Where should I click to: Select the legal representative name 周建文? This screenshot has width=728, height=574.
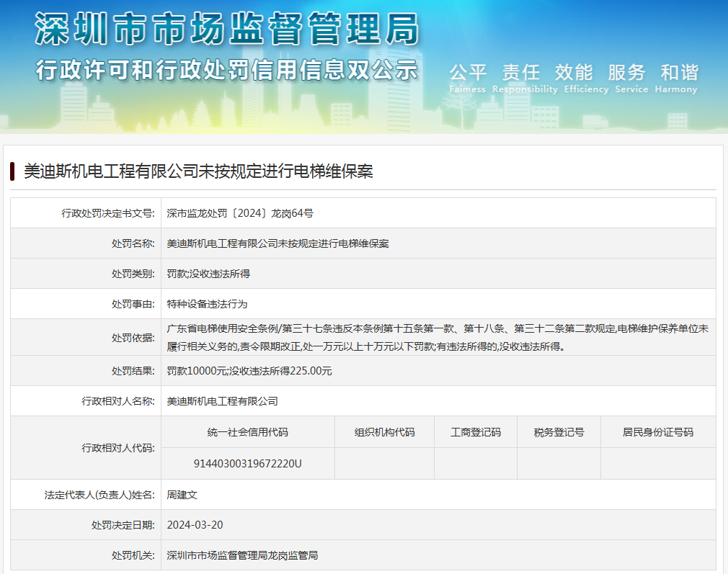click(x=182, y=495)
